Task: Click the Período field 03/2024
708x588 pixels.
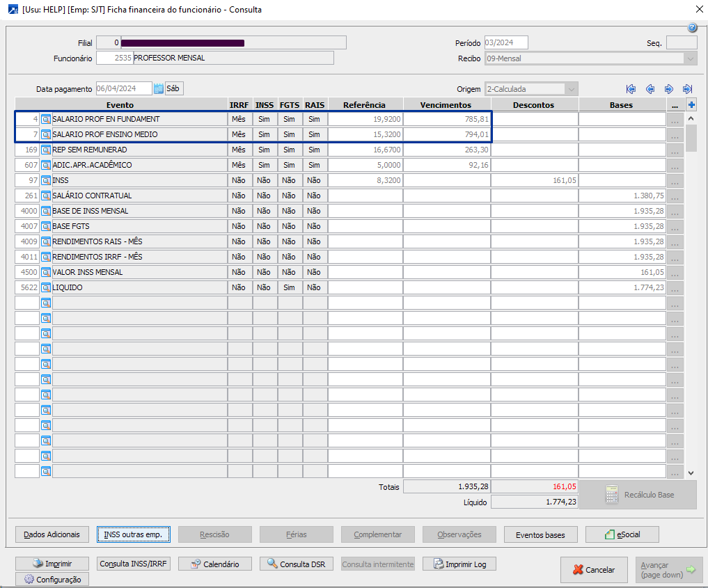Action: [506, 43]
